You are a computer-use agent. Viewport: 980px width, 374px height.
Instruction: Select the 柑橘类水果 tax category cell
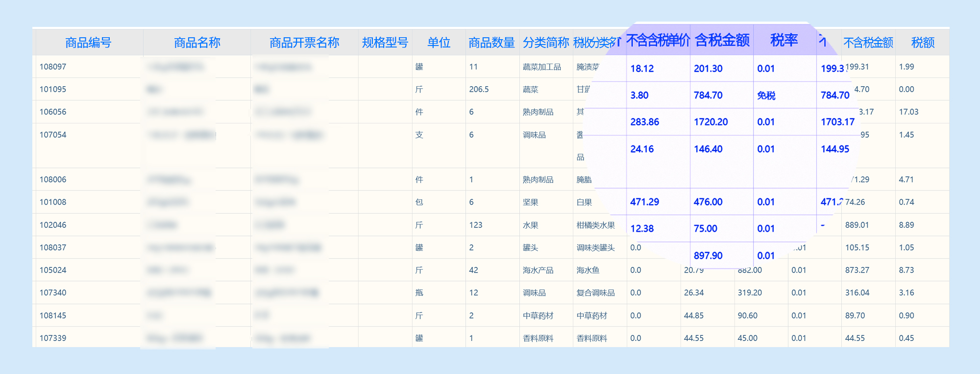click(595, 225)
